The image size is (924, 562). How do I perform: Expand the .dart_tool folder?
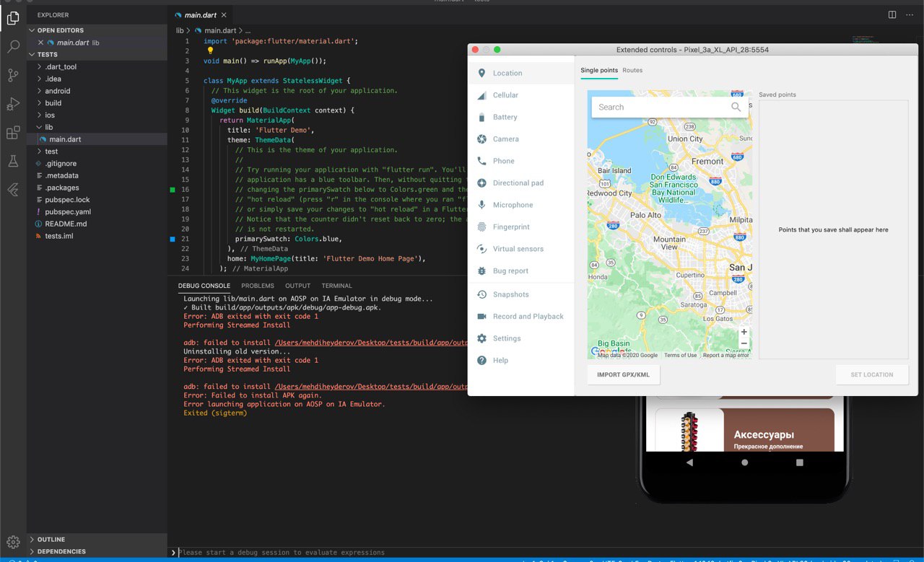(97, 66)
